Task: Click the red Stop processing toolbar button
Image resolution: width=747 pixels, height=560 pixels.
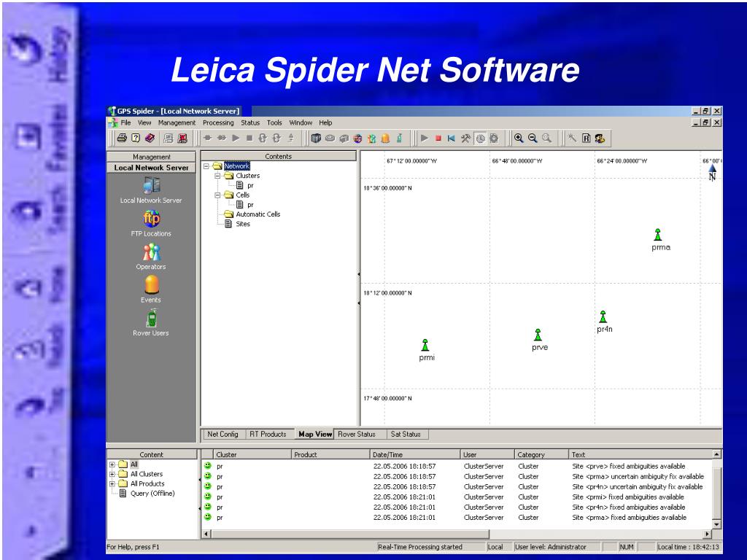Action: [438, 138]
